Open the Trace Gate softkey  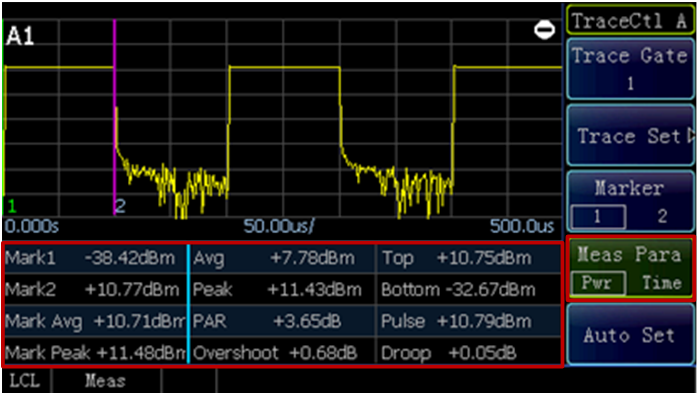click(x=630, y=68)
